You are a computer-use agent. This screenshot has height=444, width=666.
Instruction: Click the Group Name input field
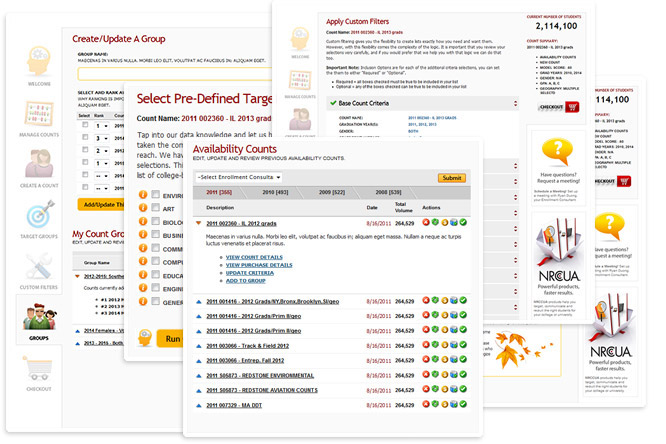pyautogui.click(x=175, y=74)
